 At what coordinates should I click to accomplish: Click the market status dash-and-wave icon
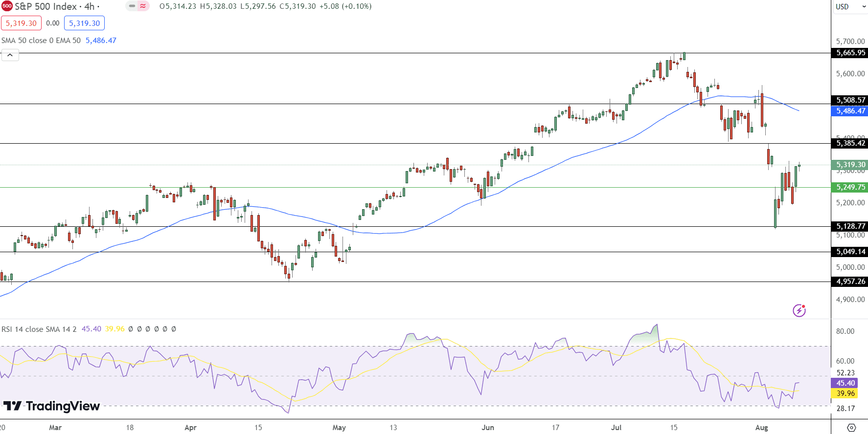point(137,6)
